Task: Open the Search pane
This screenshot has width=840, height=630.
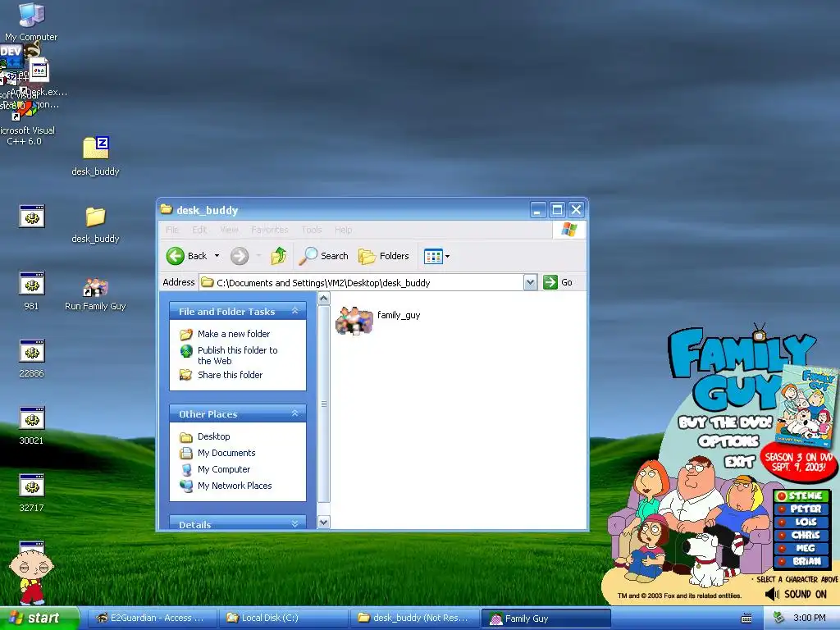Action: click(323, 256)
